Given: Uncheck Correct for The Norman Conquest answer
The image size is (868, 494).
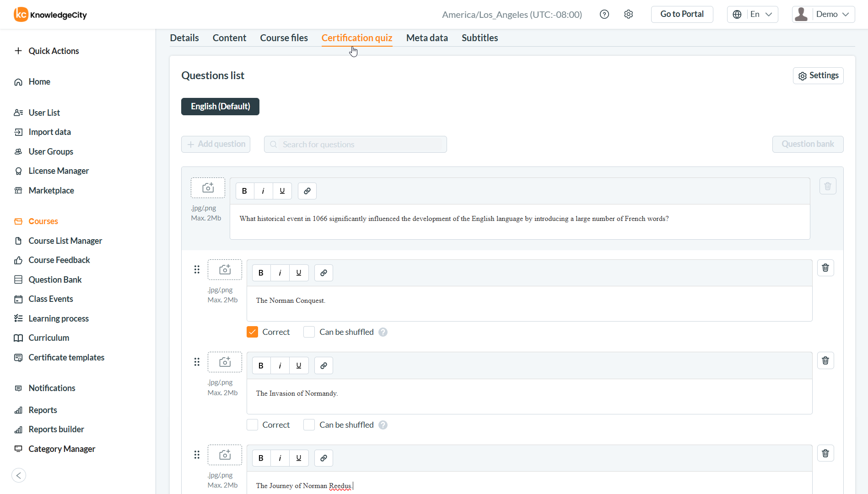Looking at the screenshot, I should click(253, 332).
